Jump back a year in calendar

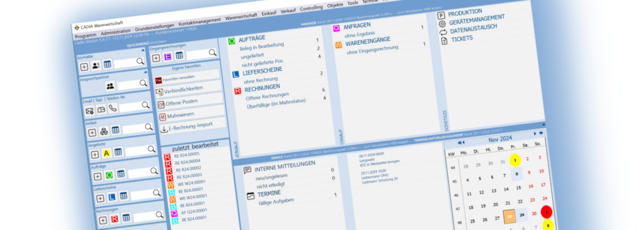(459, 143)
